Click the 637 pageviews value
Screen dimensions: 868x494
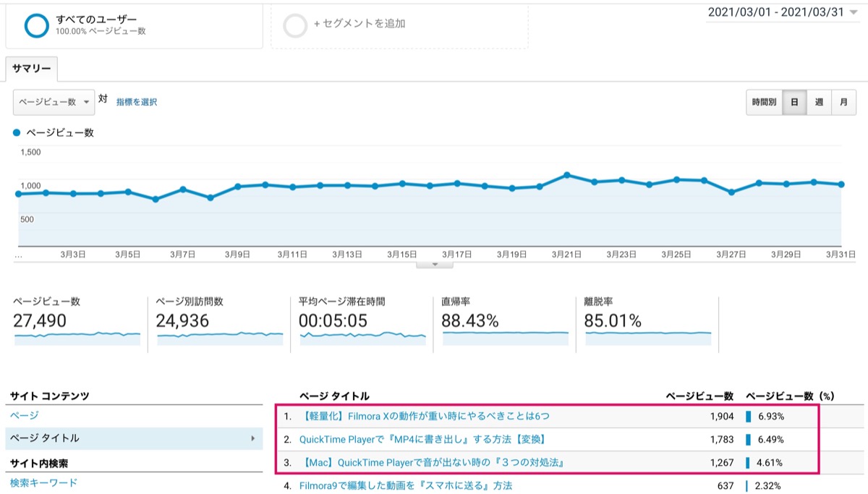[726, 486]
